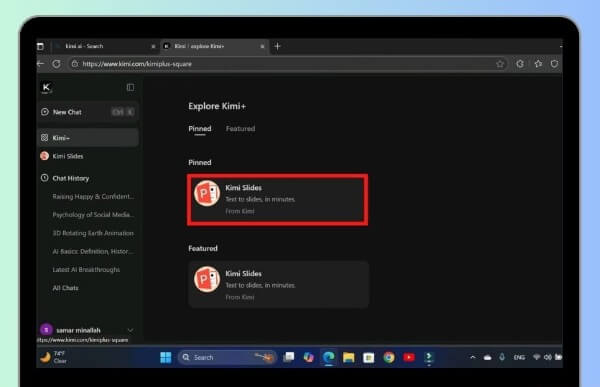Bookmark page with star icon in address bar
Viewport: 600px width, 387px height.
[500, 64]
